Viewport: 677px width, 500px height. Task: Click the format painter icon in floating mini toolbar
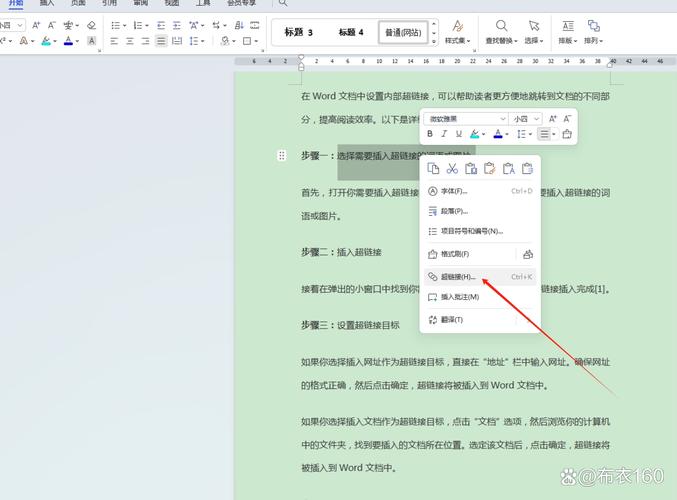click(x=567, y=134)
